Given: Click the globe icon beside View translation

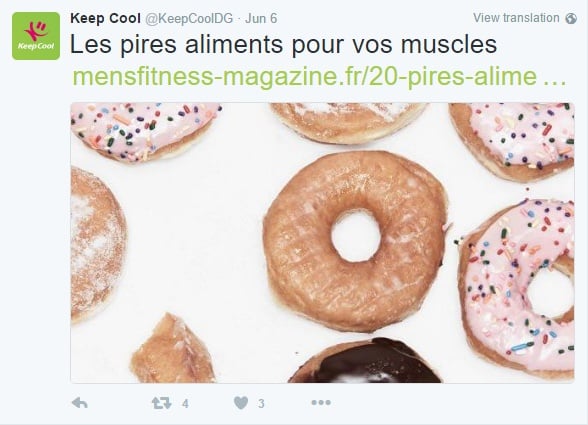Looking at the screenshot, I should pos(571,18).
